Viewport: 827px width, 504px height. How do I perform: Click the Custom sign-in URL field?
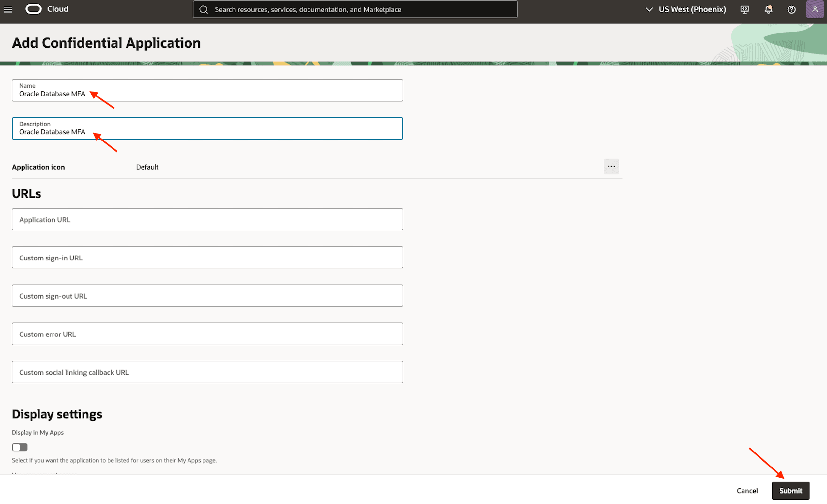pos(207,257)
